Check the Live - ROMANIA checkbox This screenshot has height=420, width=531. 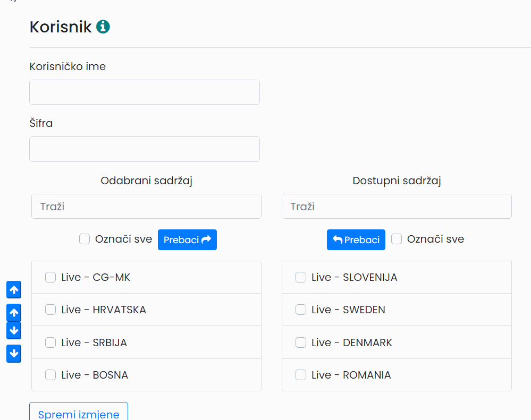click(301, 375)
